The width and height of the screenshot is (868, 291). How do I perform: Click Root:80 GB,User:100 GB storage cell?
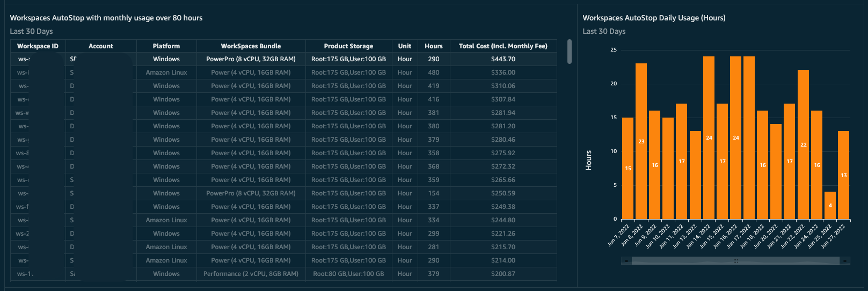(x=348, y=274)
